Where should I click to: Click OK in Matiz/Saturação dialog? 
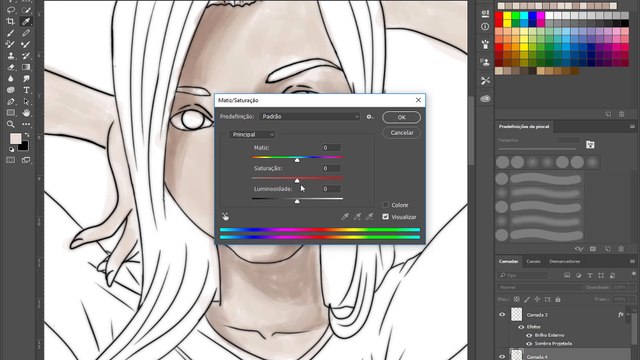click(x=402, y=117)
